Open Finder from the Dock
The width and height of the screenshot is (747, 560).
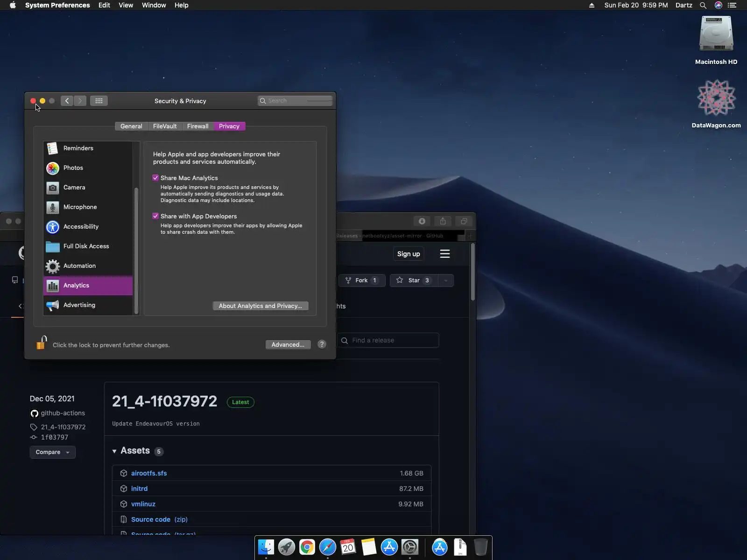coord(266,547)
